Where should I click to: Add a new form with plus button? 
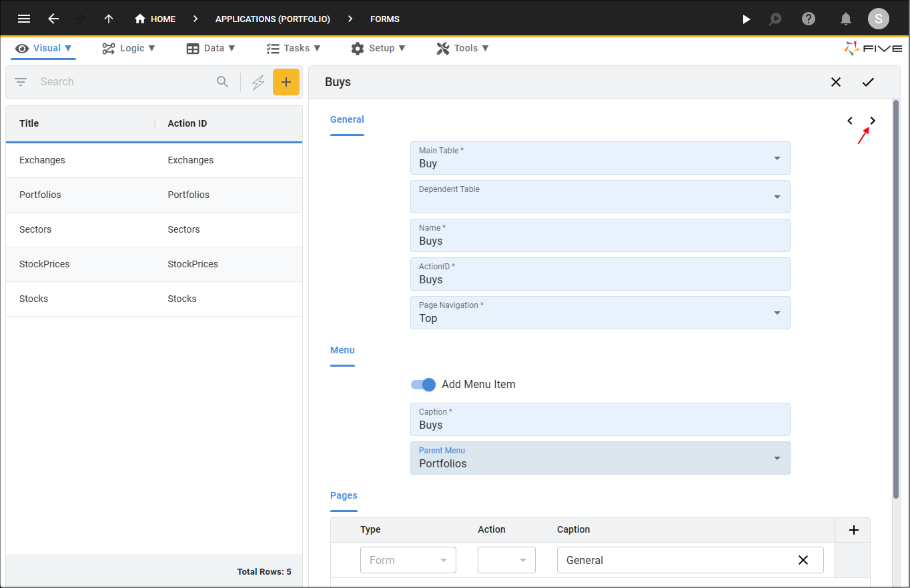point(286,82)
